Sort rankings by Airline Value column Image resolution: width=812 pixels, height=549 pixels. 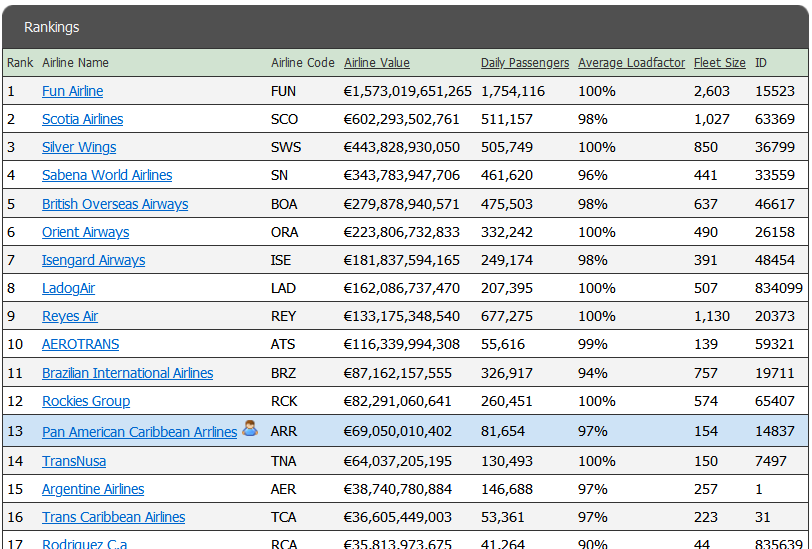[376, 63]
